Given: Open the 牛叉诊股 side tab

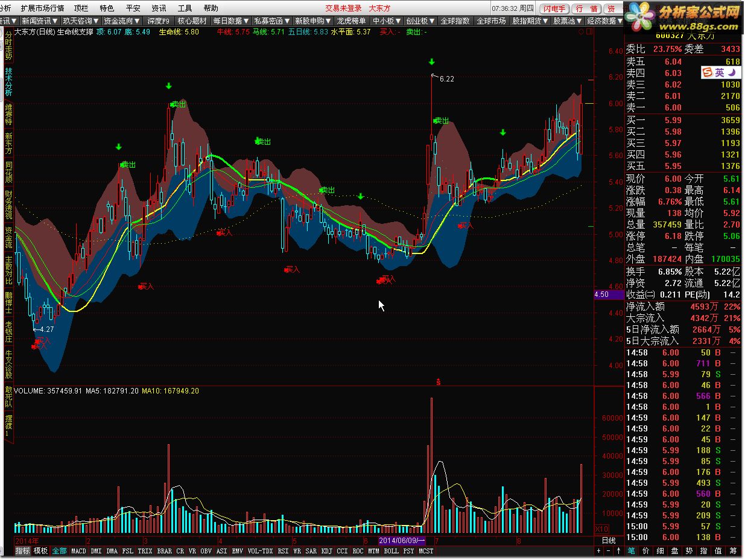Looking at the screenshot, I should 8,364.
